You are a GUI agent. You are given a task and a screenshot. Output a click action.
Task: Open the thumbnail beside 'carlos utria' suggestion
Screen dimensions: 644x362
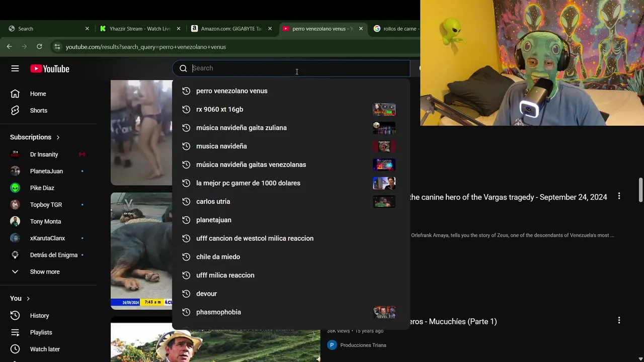coord(384,202)
